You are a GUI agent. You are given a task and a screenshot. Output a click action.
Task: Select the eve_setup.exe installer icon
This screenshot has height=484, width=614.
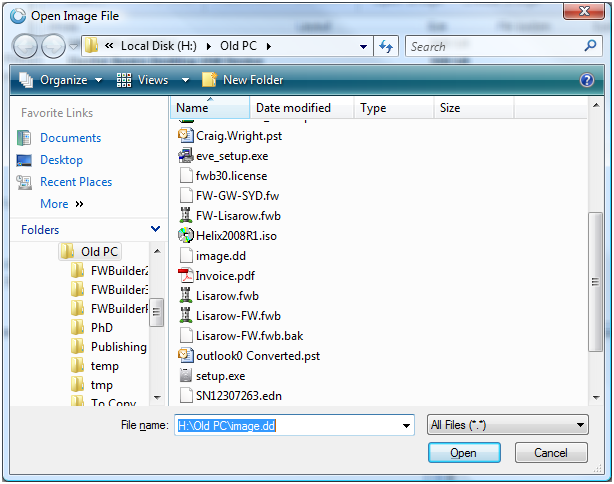[186, 155]
